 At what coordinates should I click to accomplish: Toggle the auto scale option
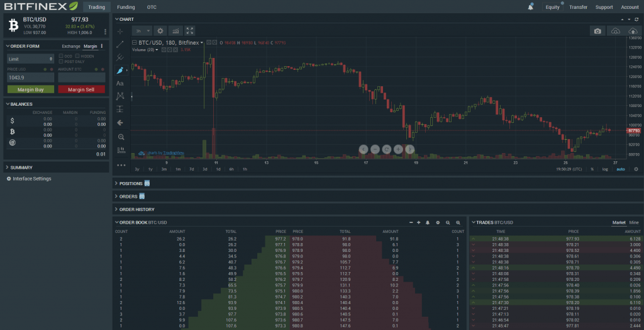click(x=621, y=169)
